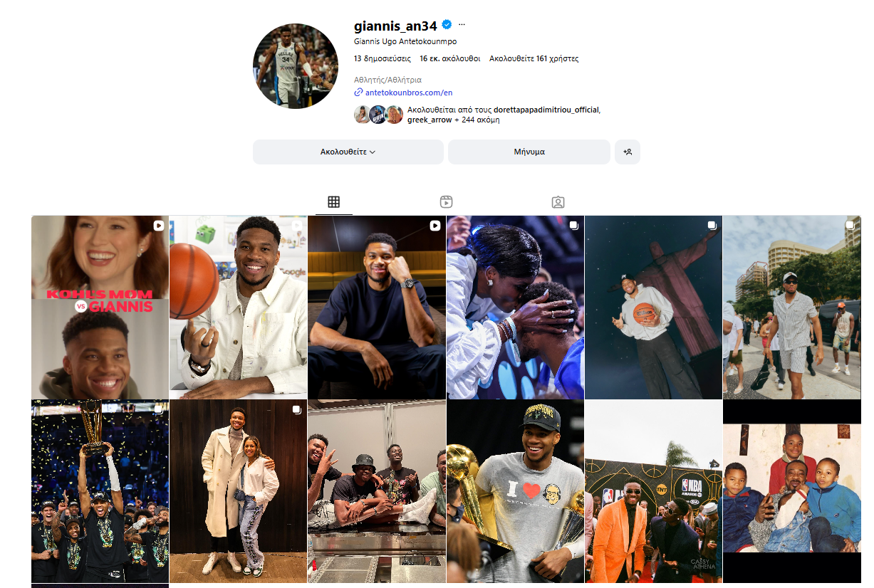Open the antetokounbros.com/en link
The image size is (874, 588).
[x=409, y=93]
